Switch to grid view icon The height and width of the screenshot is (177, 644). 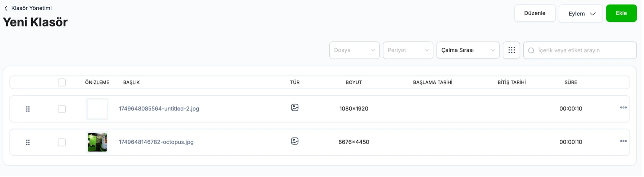pyautogui.click(x=511, y=50)
